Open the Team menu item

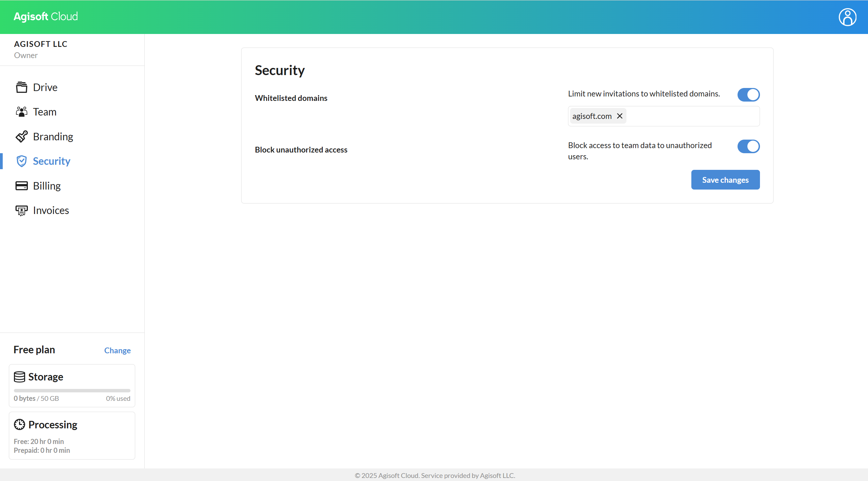click(45, 112)
